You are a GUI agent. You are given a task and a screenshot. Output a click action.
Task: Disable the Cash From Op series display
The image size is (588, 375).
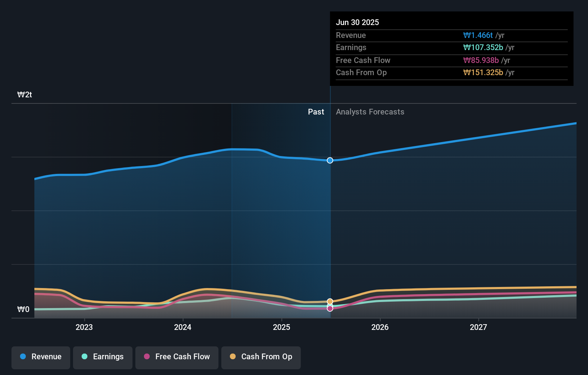(261, 357)
